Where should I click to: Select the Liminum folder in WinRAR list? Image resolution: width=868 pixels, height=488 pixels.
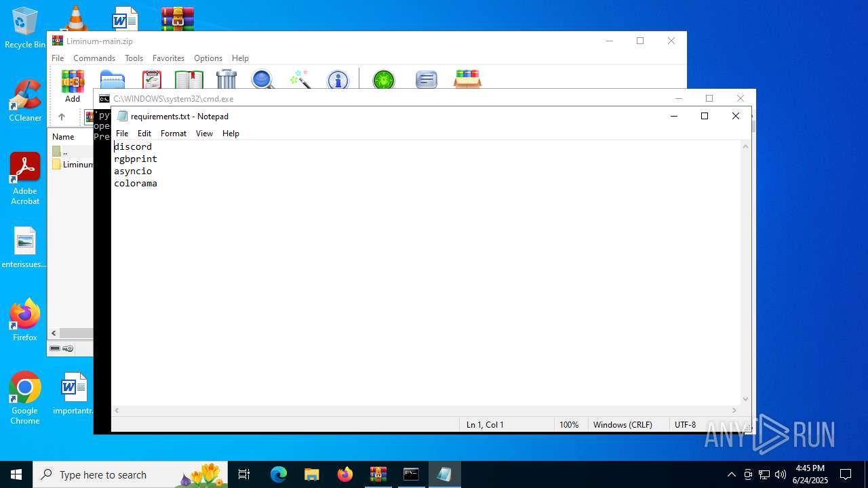tap(73, 165)
